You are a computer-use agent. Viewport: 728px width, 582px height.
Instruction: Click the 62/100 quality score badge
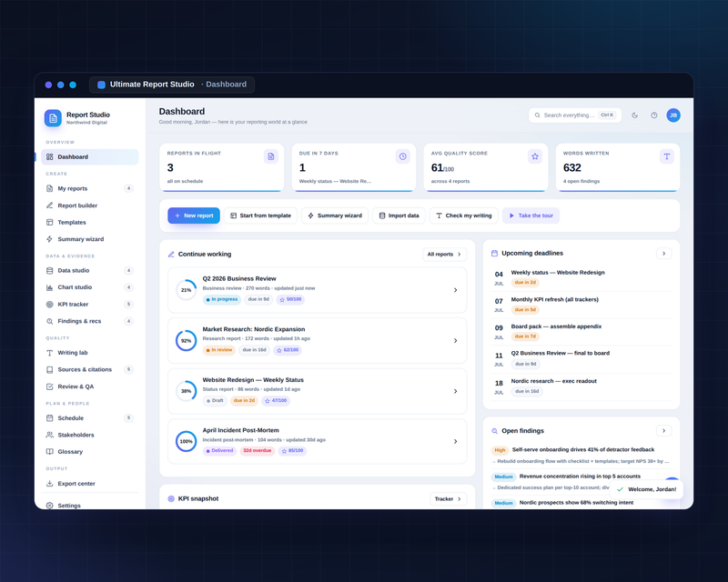tap(288, 350)
